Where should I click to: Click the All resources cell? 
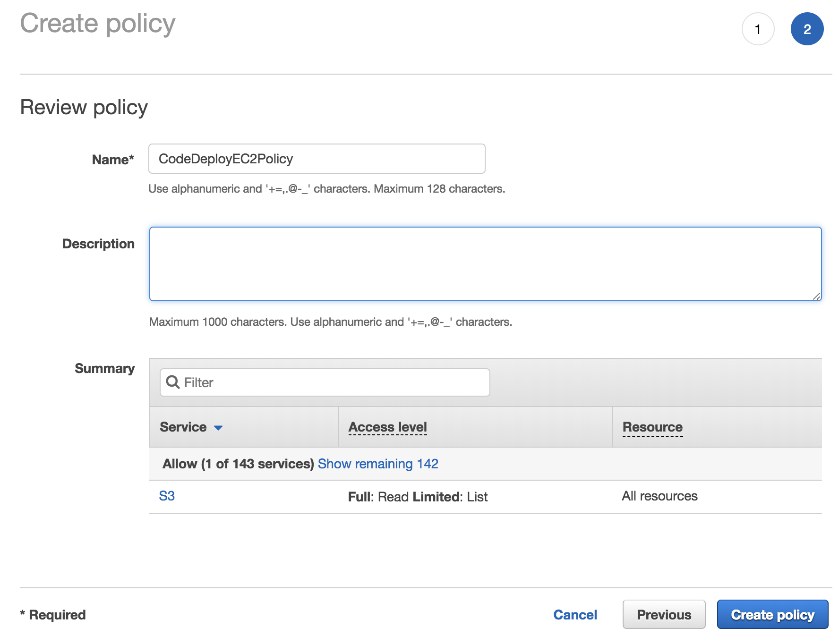click(659, 496)
